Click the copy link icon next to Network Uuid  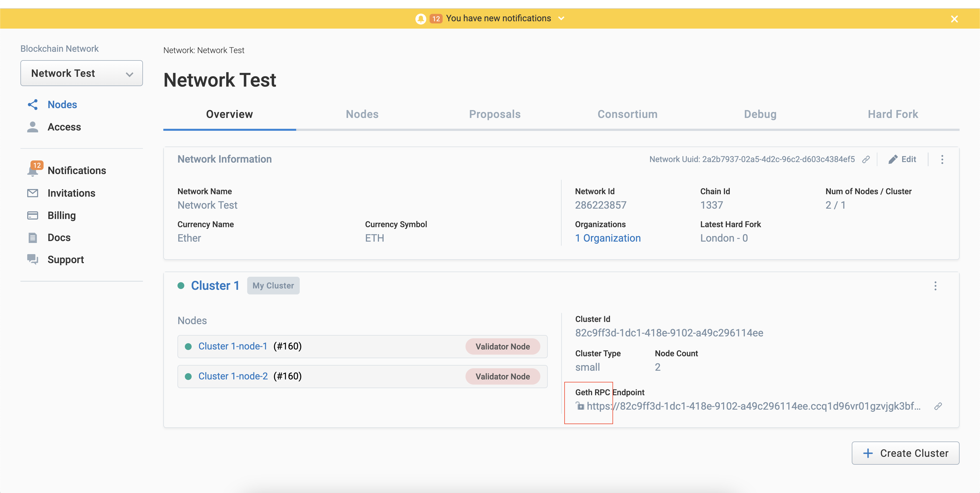867,159
